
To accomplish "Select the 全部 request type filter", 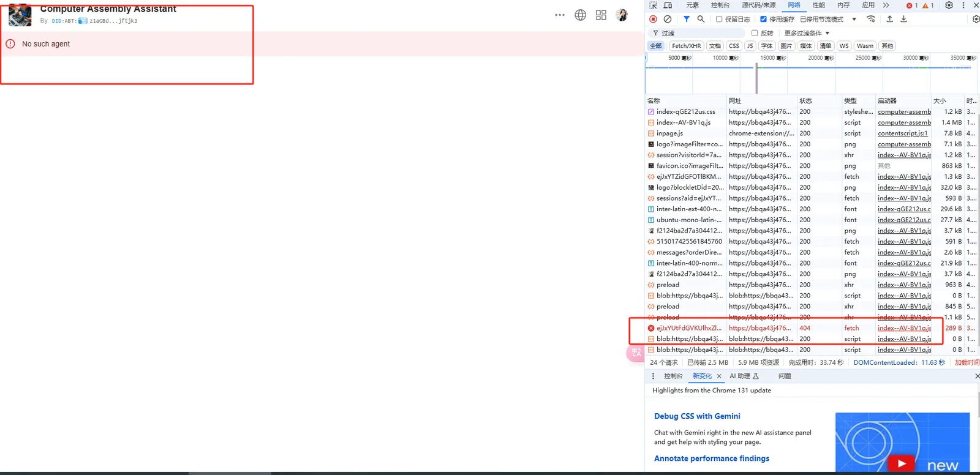I will coord(656,46).
